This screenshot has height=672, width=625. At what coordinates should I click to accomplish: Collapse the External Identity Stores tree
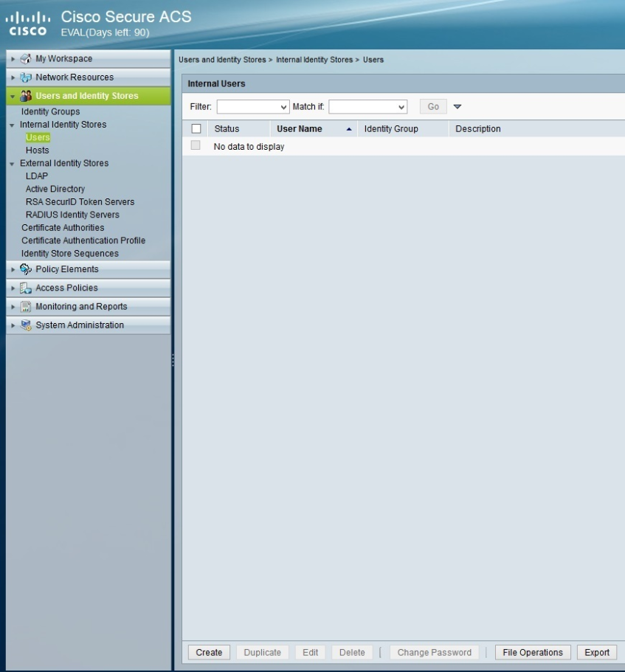[13, 164]
